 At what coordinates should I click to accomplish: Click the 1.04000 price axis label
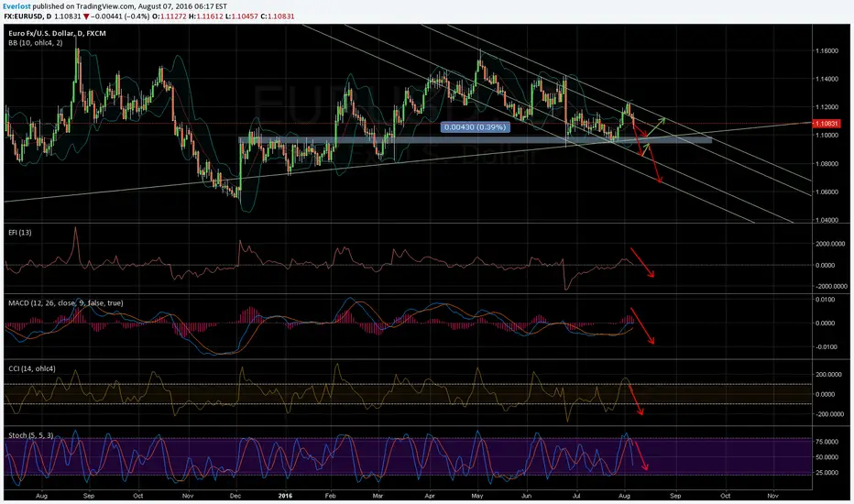click(827, 220)
